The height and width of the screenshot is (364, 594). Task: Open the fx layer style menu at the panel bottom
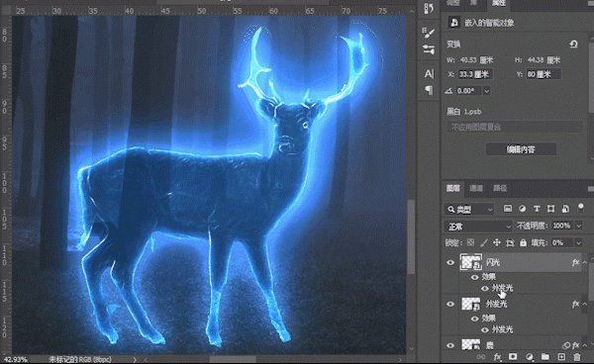point(497,357)
